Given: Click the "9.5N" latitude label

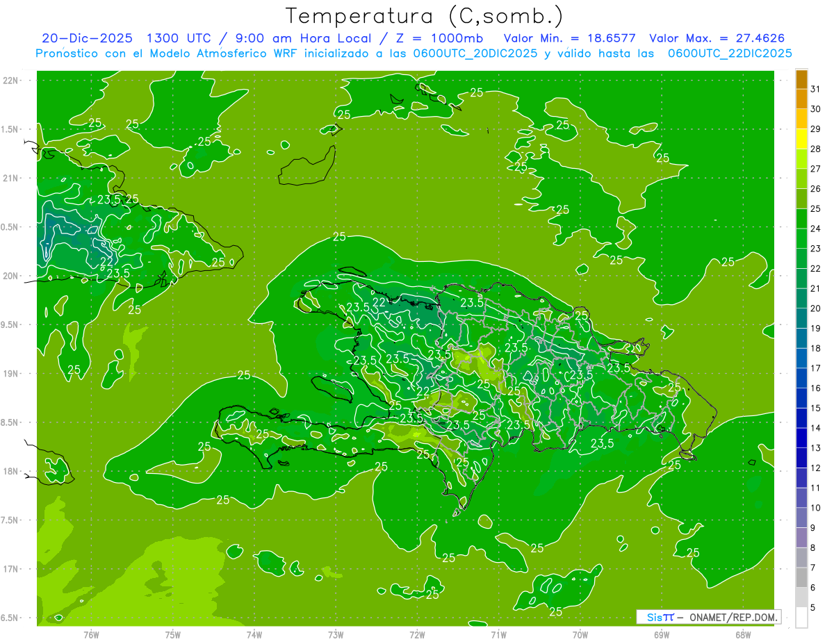Looking at the screenshot, I should [10, 324].
